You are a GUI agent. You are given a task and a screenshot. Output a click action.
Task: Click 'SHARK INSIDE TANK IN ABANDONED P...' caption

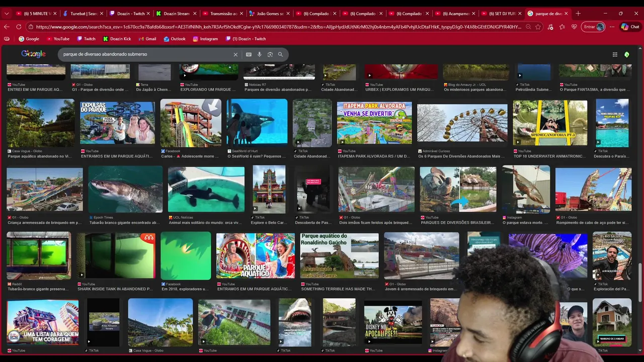click(x=115, y=289)
